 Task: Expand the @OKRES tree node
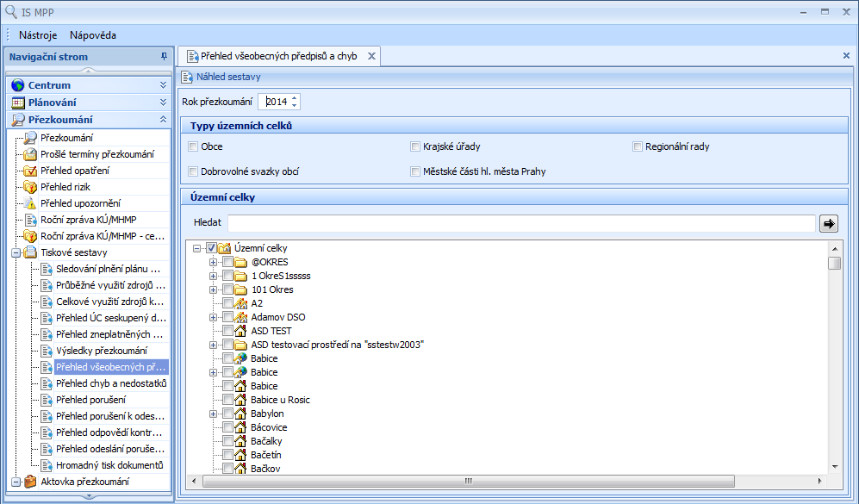(x=213, y=262)
